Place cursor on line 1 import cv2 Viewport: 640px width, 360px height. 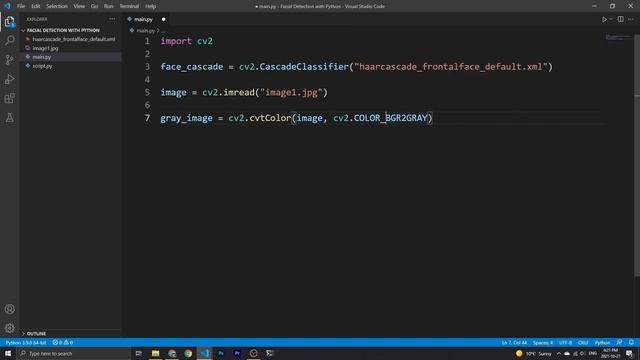point(187,41)
